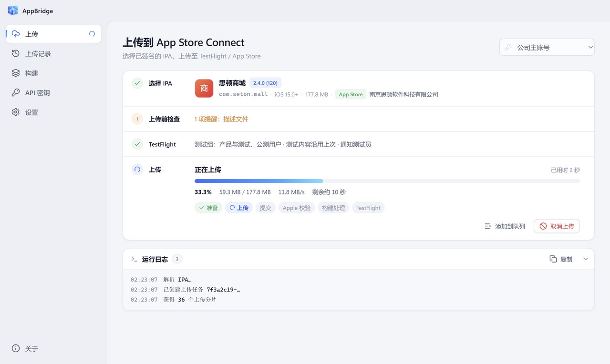Click the builds layers icon

tap(16, 73)
